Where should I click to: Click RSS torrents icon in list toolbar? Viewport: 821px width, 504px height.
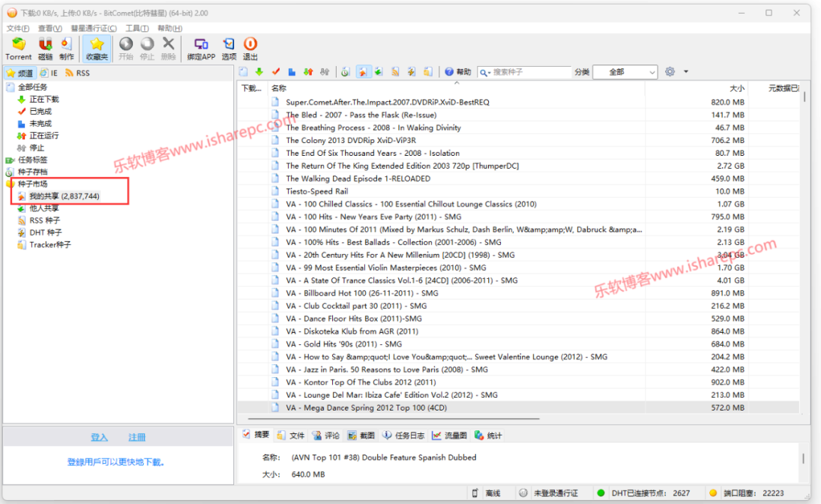(x=395, y=71)
